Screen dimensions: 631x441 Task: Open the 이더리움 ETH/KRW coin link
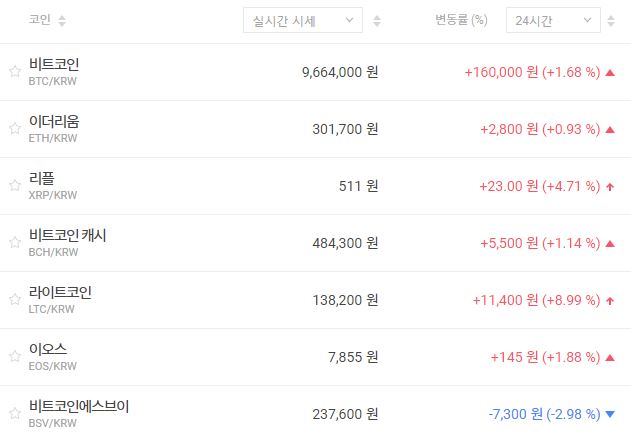coord(54,122)
